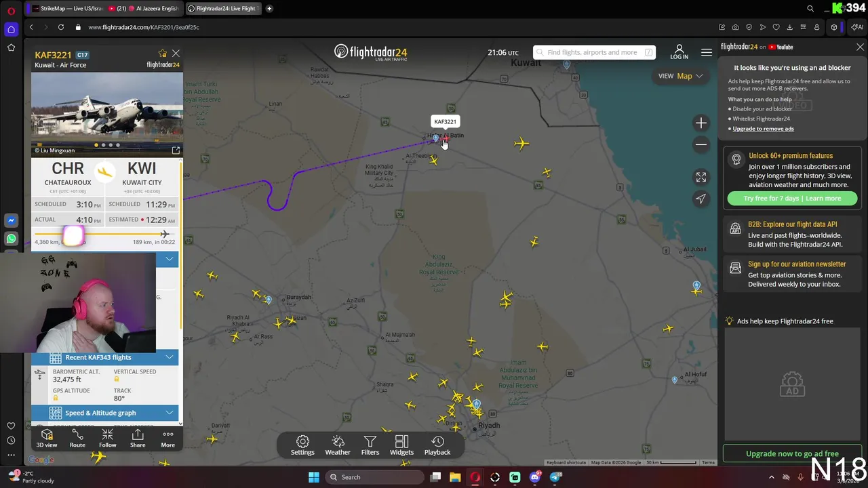Collapse Recent KAF343 flights section

tap(170, 357)
